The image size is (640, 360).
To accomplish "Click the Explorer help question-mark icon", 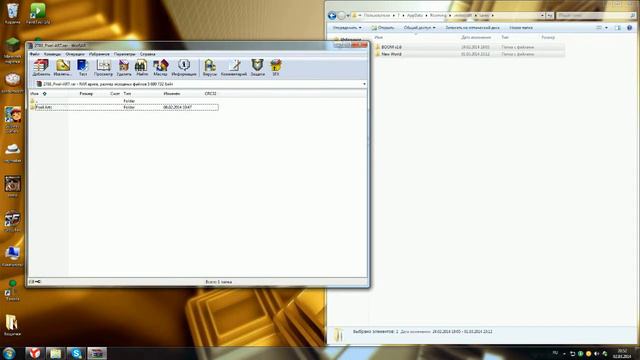I will pyautogui.click(x=629, y=28).
